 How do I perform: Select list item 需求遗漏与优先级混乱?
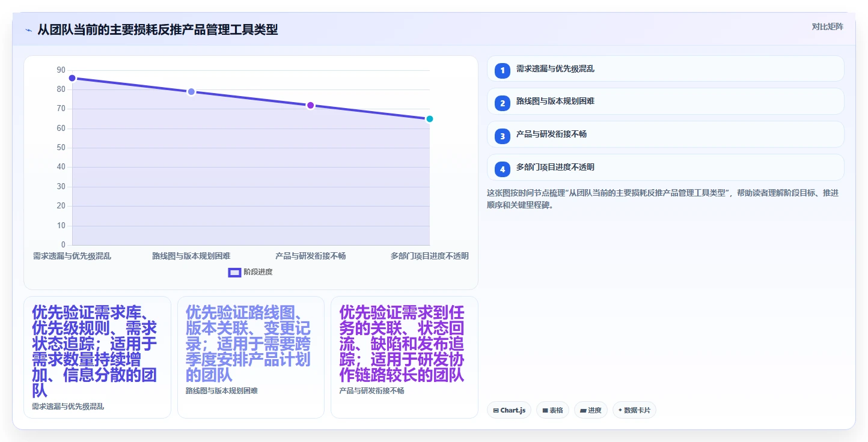coord(665,68)
